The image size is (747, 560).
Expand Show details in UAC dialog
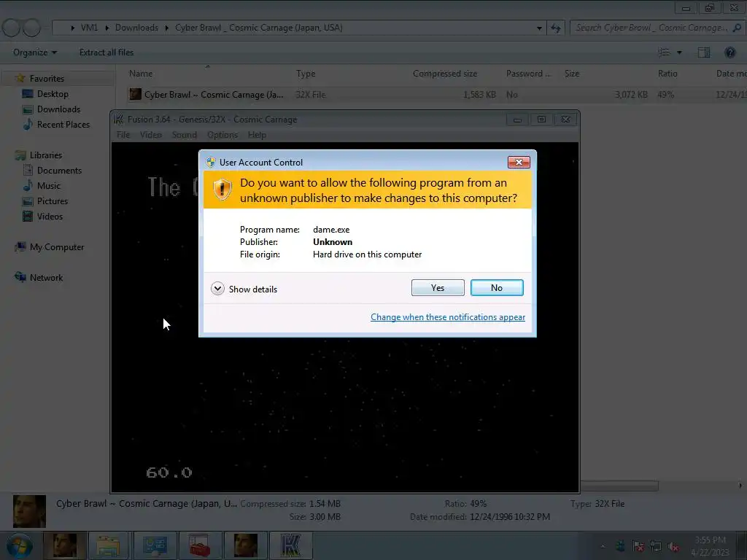244,289
